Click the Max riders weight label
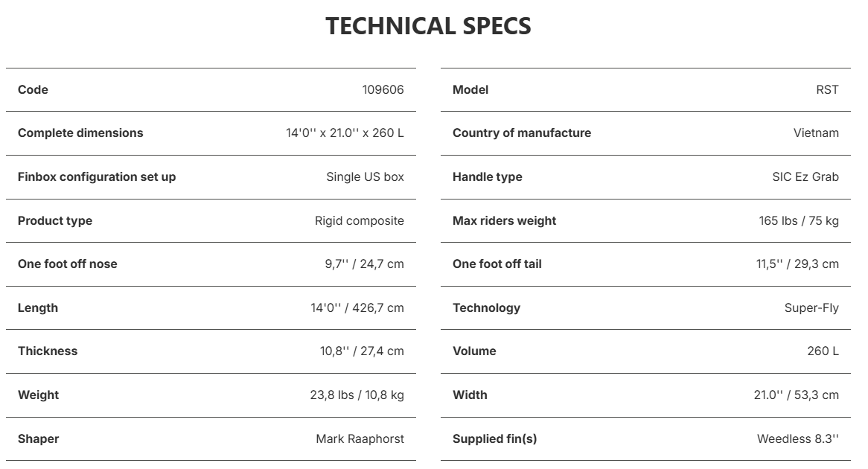868x469 pixels. [x=504, y=220]
